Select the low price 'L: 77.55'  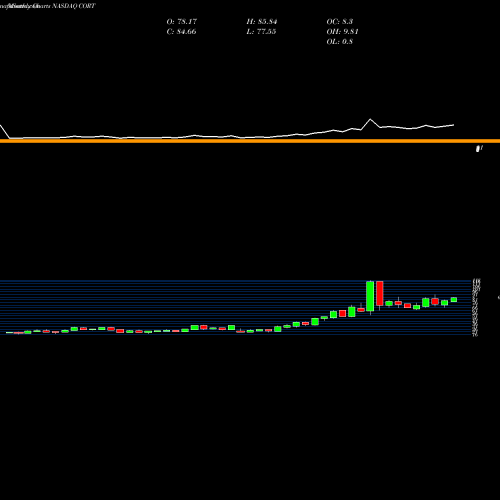coord(261,32)
